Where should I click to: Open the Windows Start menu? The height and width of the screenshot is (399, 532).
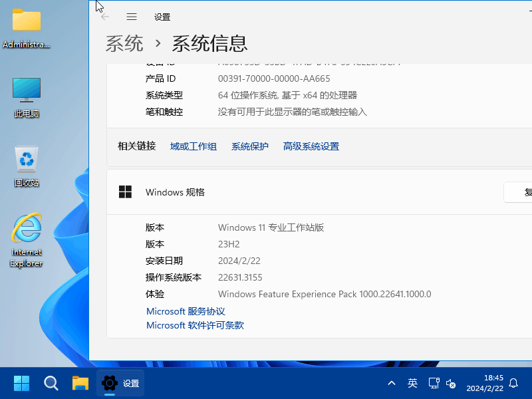(22, 384)
